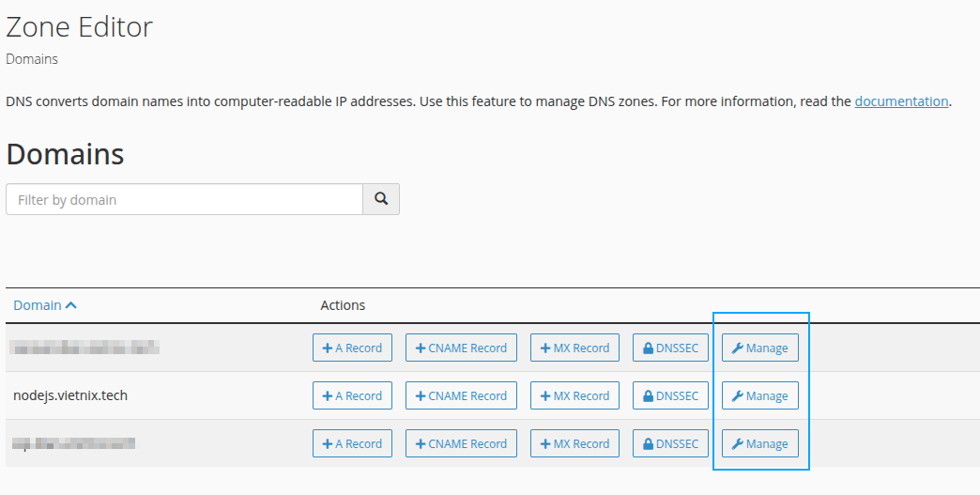Click the Filter by domain field

pos(184,199)
